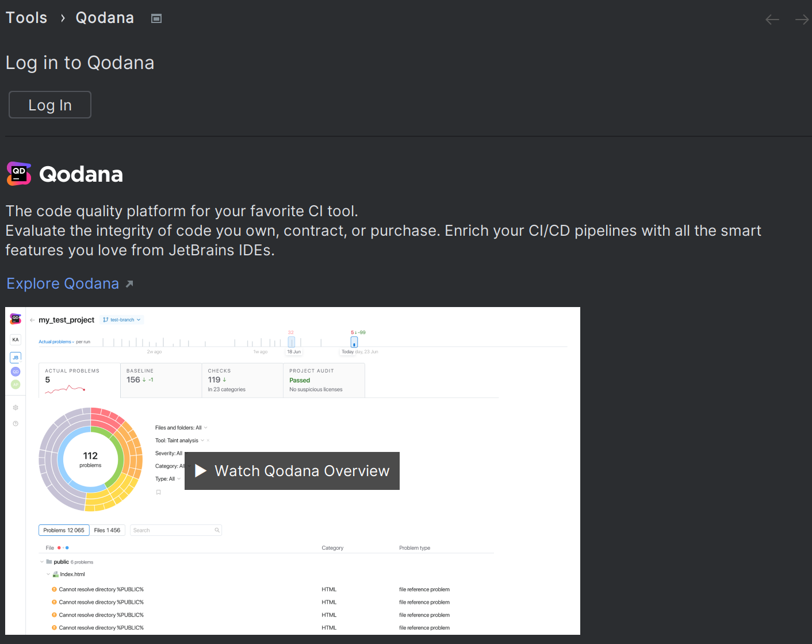Image resolution: width=812 pixels, height=644 pixels.
Task: Open the sidebar settings gear
Action: click(x=16, y=407)
